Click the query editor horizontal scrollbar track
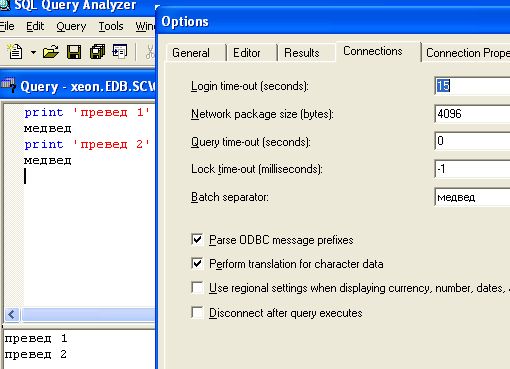Image resolution: width=510 pixels, height=369 pixels. (x=88, y=314)
